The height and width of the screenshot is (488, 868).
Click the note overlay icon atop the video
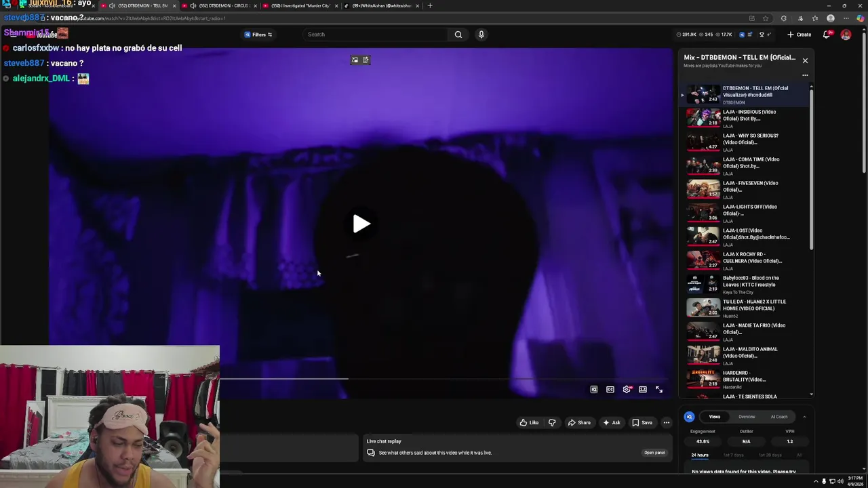tap(366, 60)
